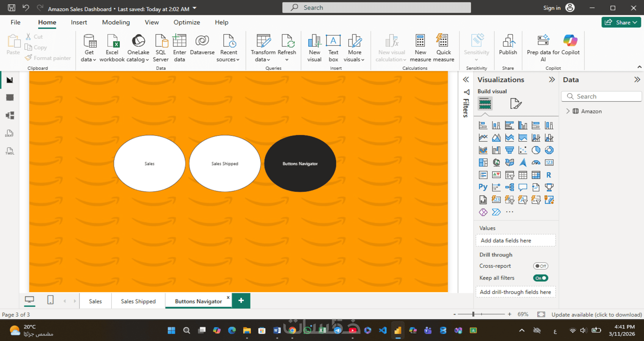The image size is (644, 341).
Task: Go to the View ribbon tab
Action: coord(152,22)
